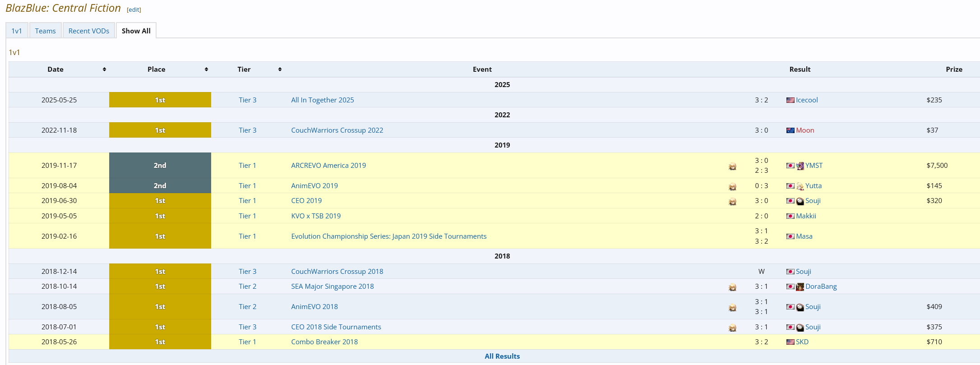Open player Yutta's page

point(814,186)
